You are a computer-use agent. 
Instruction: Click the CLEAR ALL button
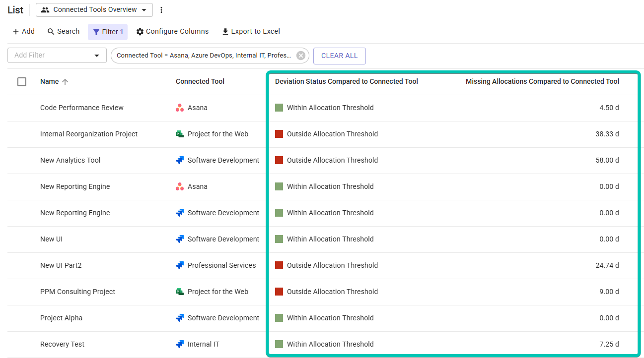[340, 56]
